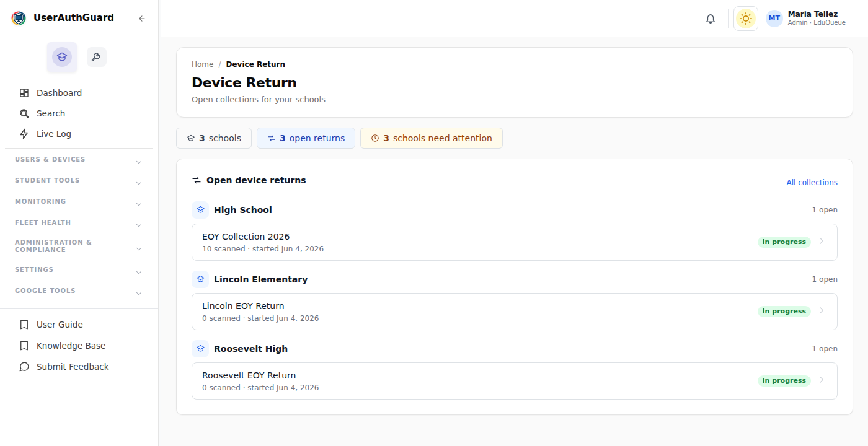
Task: Click the UserAuthGuard shield logo
Action: (19, 18)
